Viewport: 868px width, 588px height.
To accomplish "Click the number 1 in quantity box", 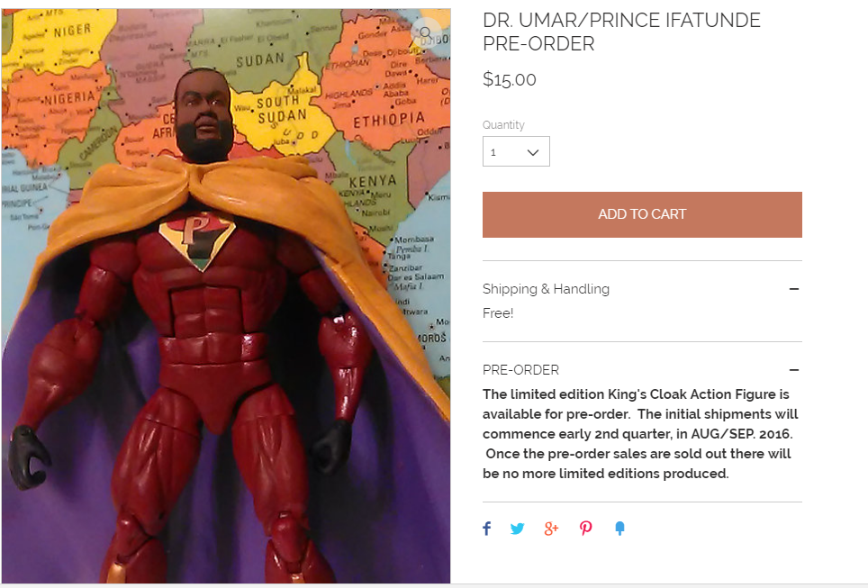I will pos(493,152).
